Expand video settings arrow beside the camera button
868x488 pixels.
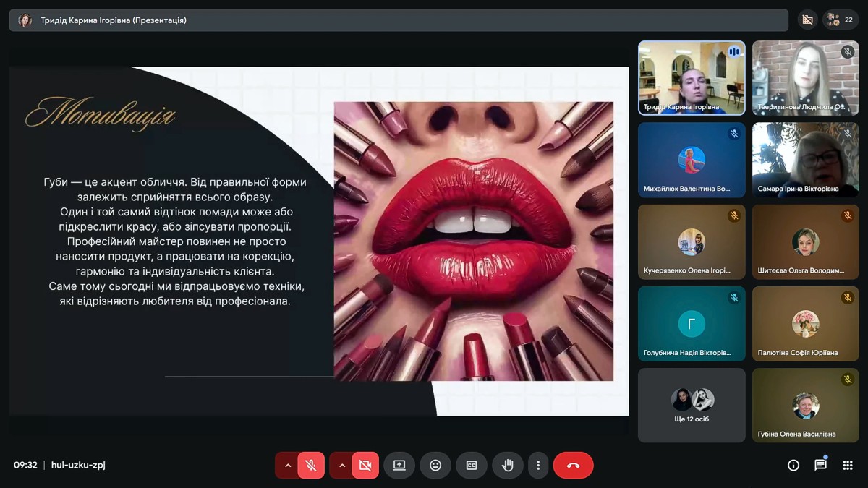[342, 466]
